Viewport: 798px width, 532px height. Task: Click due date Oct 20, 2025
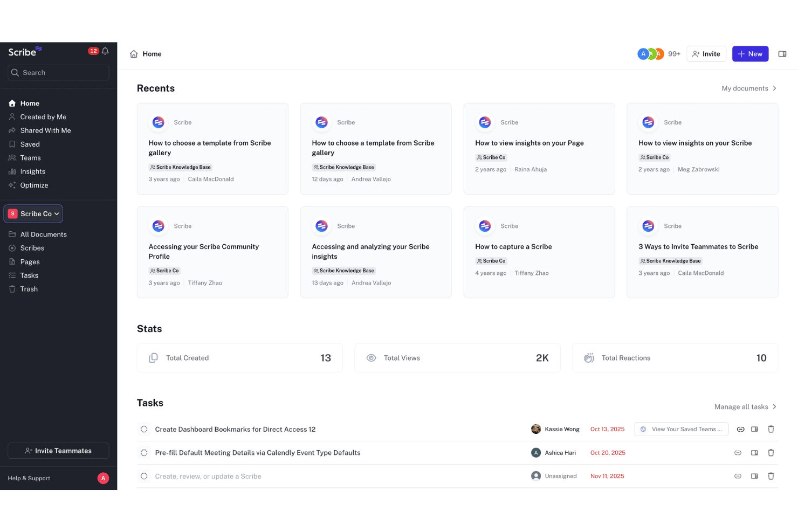(x=608, y=453)
